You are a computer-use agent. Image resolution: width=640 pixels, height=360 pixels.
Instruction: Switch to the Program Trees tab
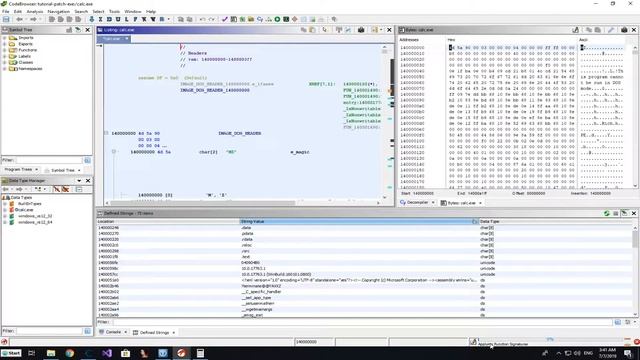(x=21, y=169)
